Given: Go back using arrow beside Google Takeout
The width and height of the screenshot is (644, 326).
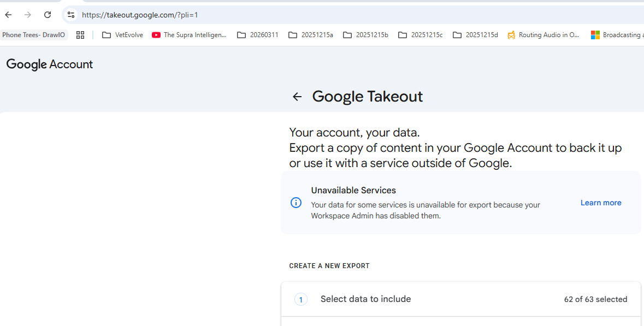Looking at the screenshot, I should [297, 97].
